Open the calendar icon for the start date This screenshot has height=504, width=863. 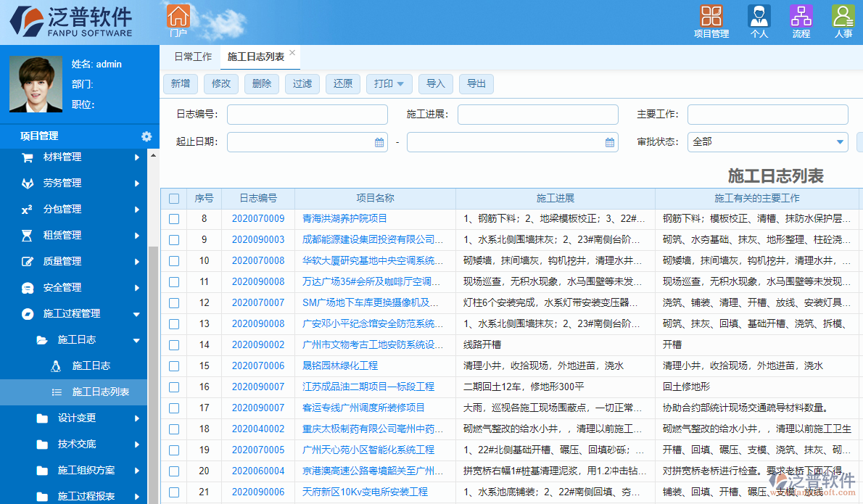[x=380, y=142]
